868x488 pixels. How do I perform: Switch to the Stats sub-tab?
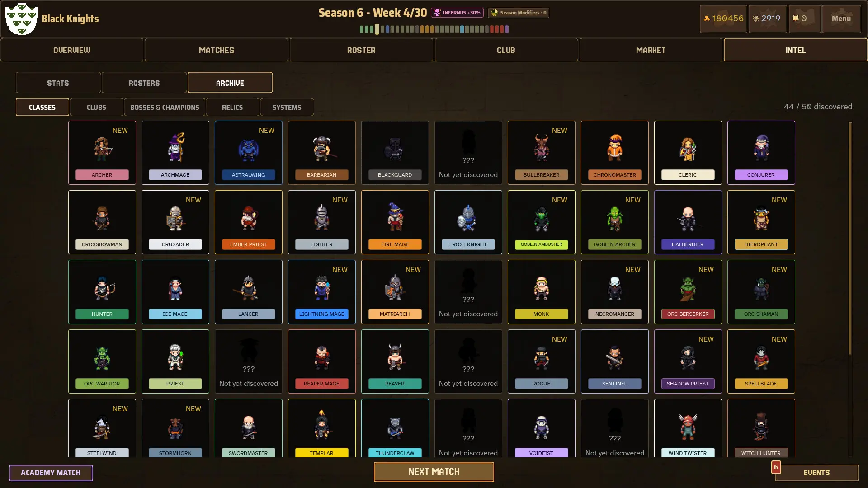click(x=58, y=83)
